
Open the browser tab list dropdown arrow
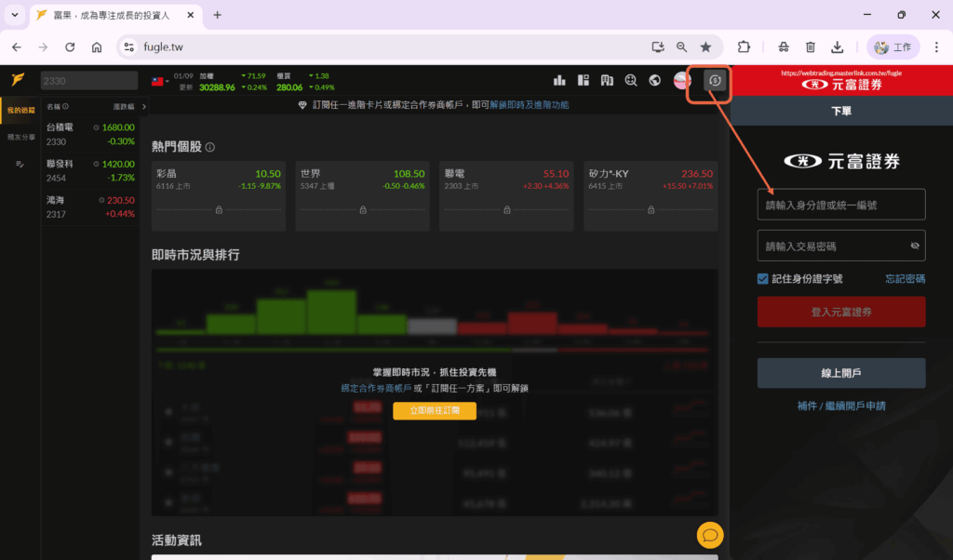coord(14,15)
